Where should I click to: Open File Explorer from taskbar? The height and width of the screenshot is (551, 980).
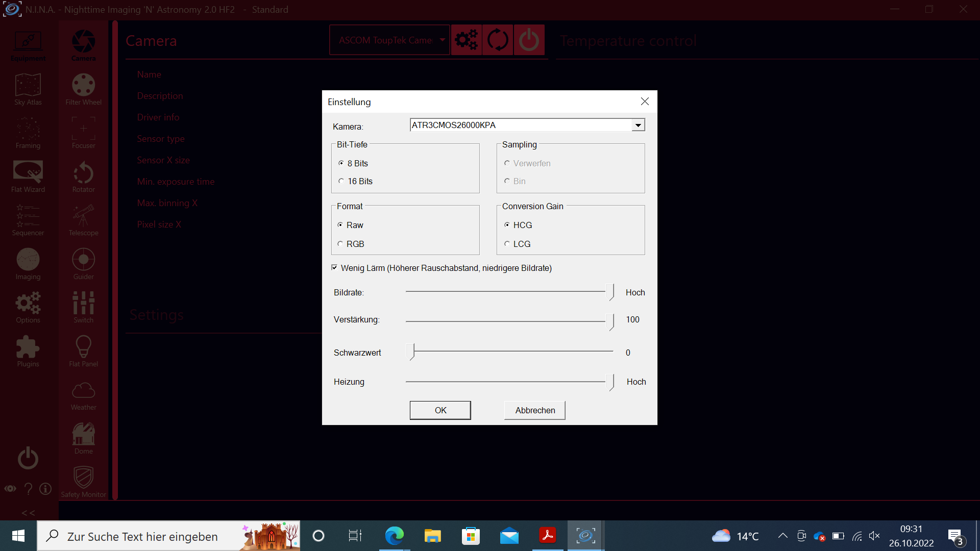(432, 536)
